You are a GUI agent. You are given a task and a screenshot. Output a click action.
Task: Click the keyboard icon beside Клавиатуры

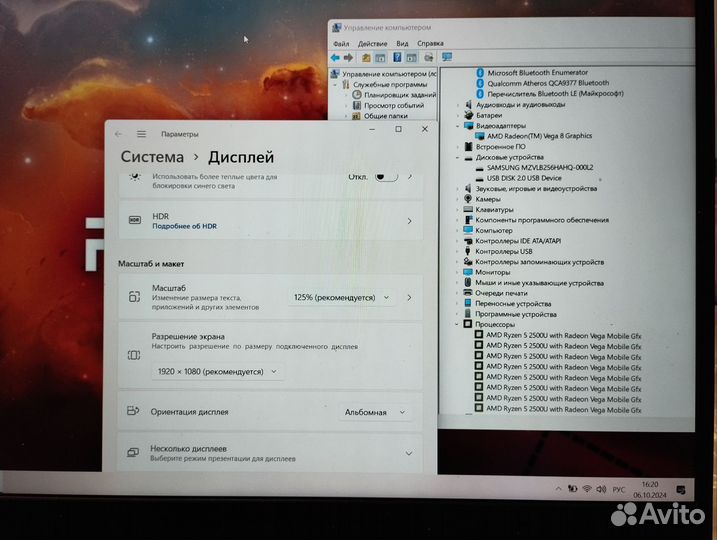(468, 209)
